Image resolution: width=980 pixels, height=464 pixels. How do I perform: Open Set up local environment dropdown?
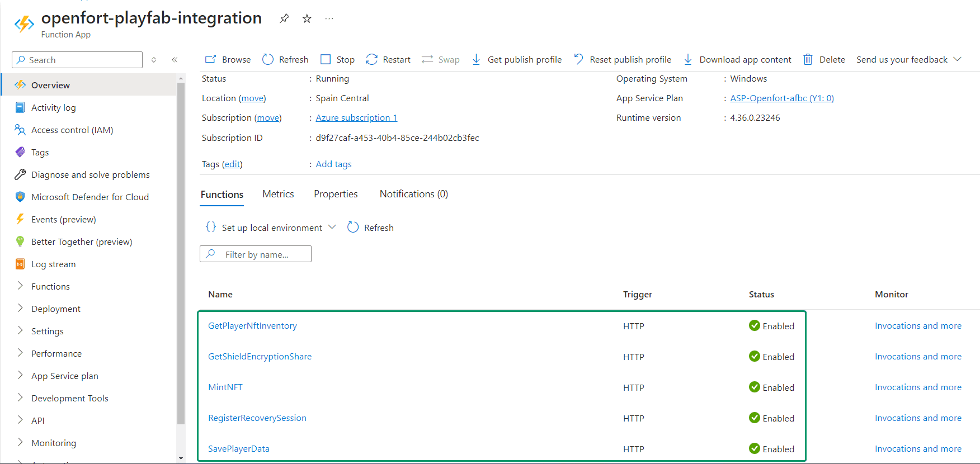tap(271, 228)
